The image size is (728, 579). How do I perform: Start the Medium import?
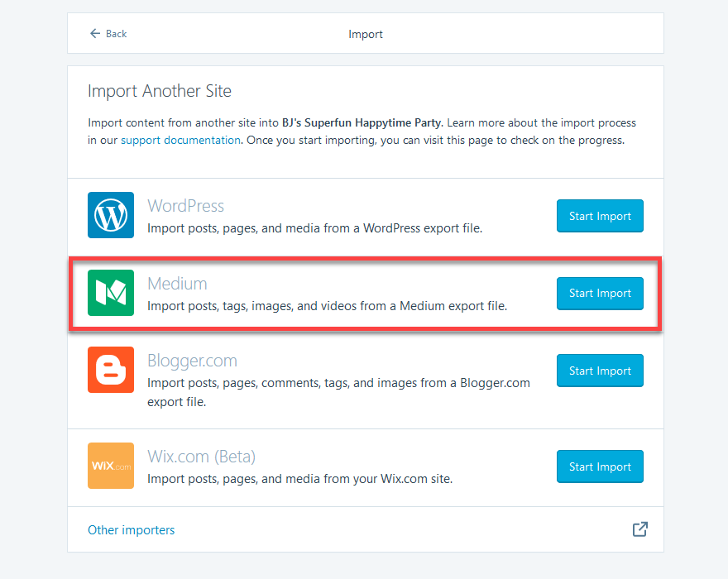tap(599, 293)
